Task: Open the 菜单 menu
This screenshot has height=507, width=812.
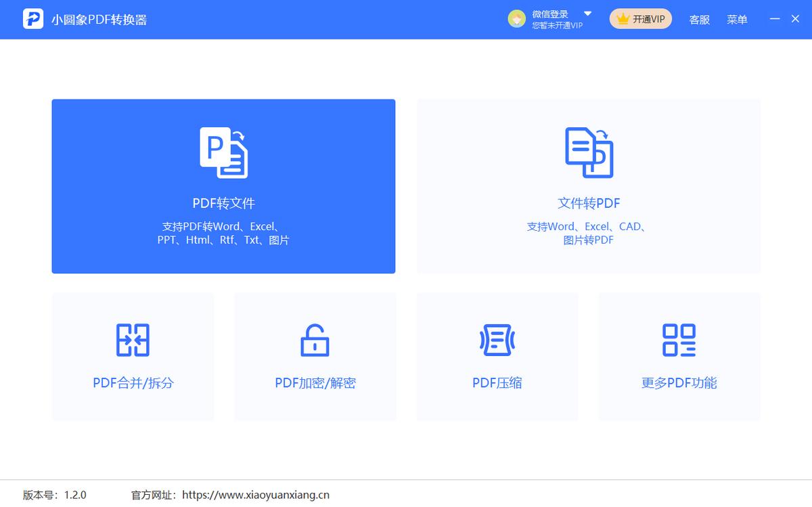Action: coord(738,19)
